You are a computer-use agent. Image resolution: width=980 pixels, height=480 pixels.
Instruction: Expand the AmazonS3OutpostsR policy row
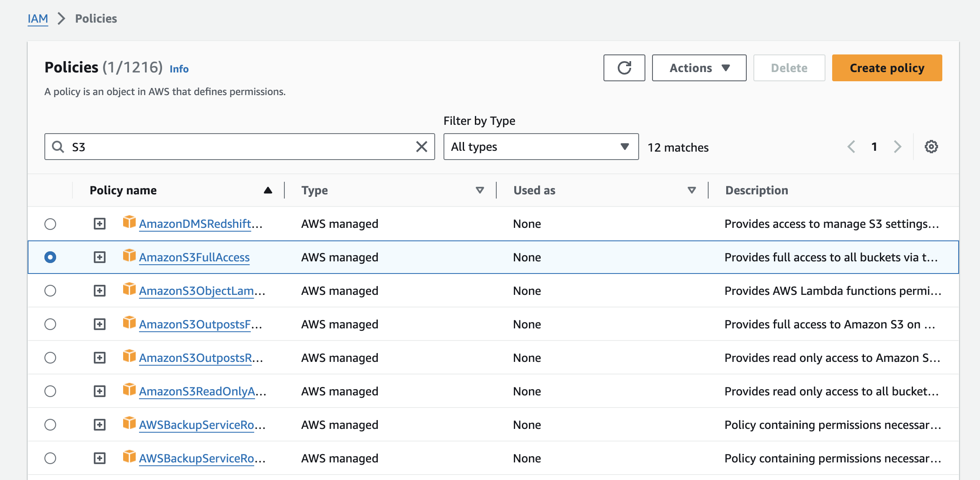click(x=100, y=358)
